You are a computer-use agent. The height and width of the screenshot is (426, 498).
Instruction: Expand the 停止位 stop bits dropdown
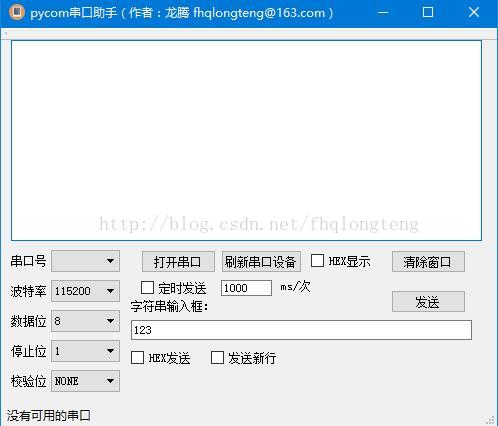85,351
